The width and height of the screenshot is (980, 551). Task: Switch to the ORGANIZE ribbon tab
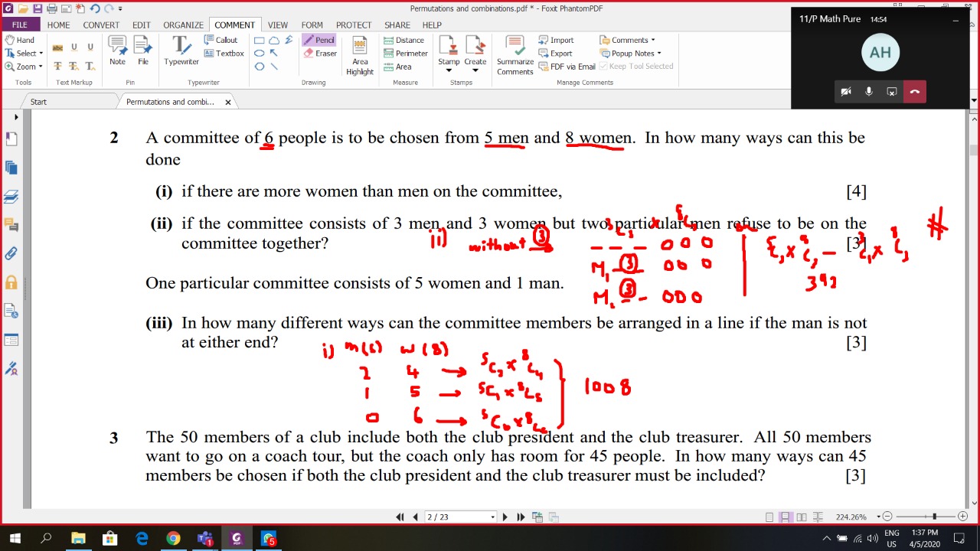(x=183, y=25)
